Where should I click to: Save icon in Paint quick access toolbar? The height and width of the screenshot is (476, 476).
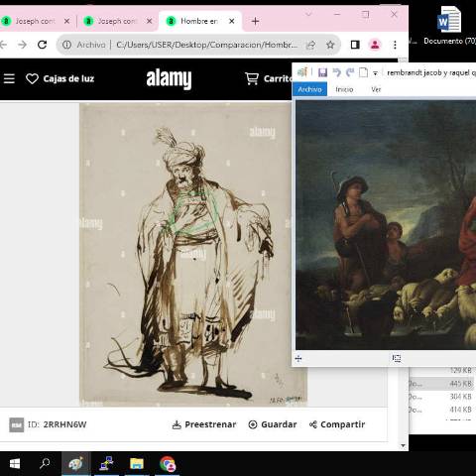[x=322, y=72]
